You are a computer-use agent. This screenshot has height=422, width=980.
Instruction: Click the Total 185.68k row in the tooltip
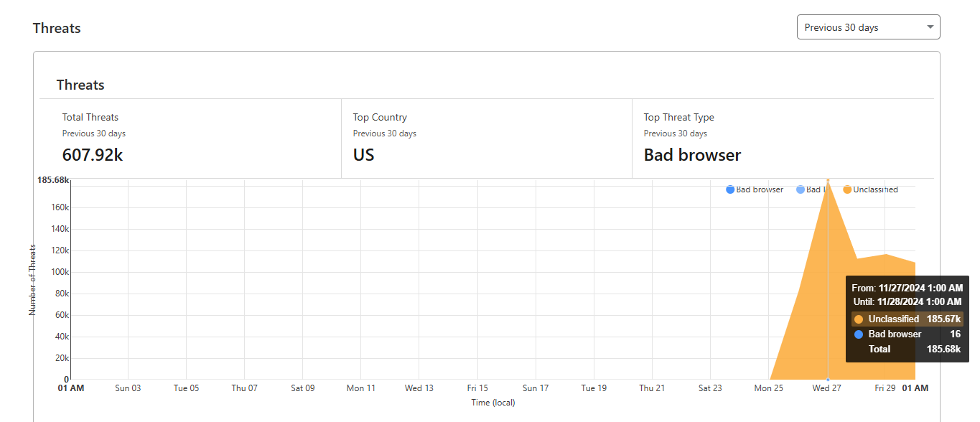[x=907, y=349]
